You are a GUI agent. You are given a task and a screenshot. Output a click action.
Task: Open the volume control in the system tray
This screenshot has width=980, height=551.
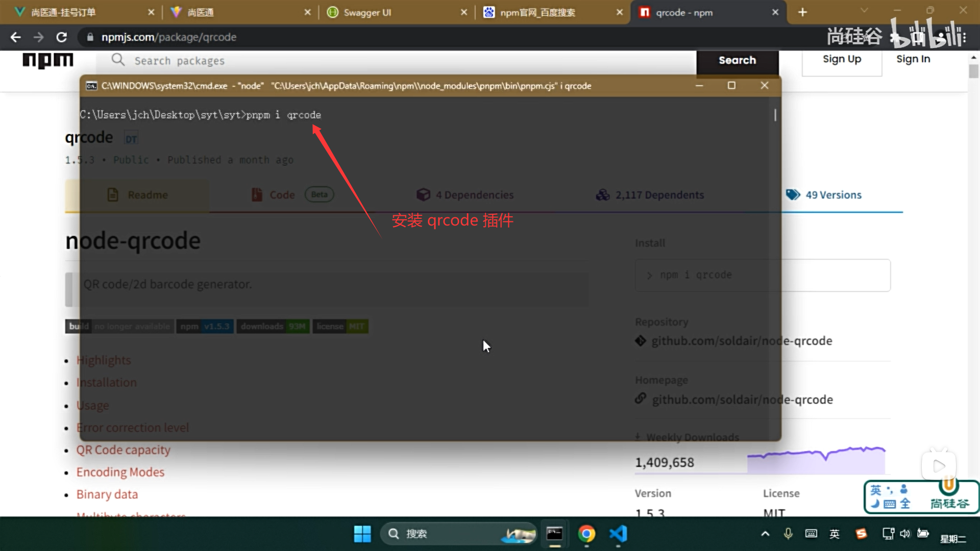pos(905,534)
